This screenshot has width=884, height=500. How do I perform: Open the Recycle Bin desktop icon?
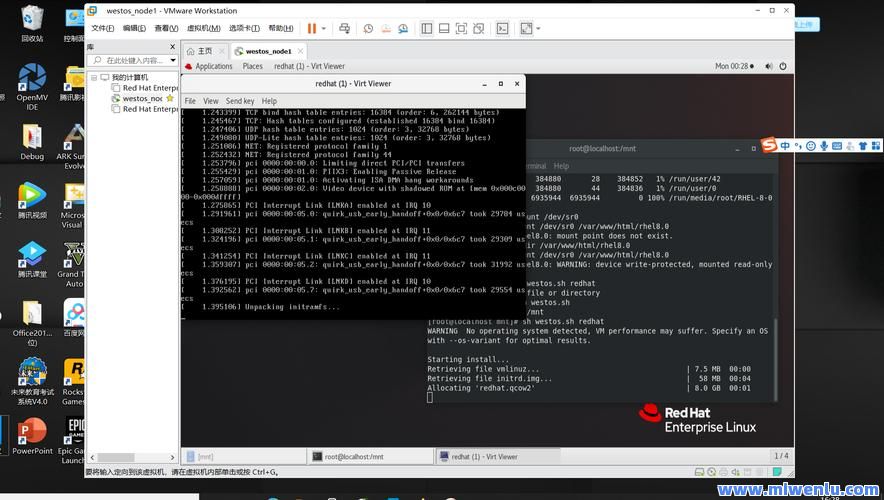click(x=32, y=23)
